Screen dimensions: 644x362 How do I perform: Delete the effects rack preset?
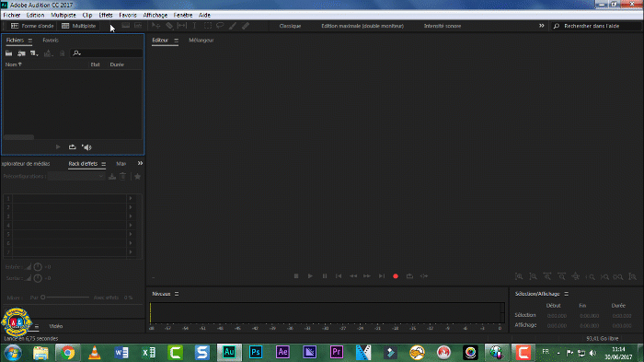coord(122,177)
